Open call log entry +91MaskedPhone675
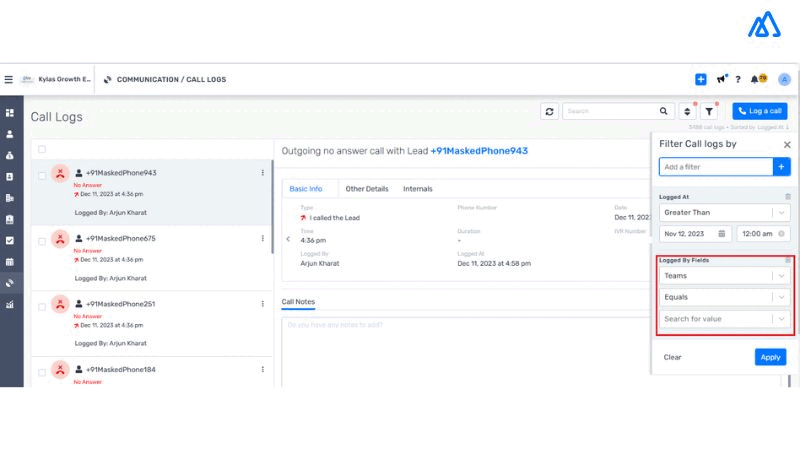This screenshot has width=800, height=450. [x=152, y=258]
